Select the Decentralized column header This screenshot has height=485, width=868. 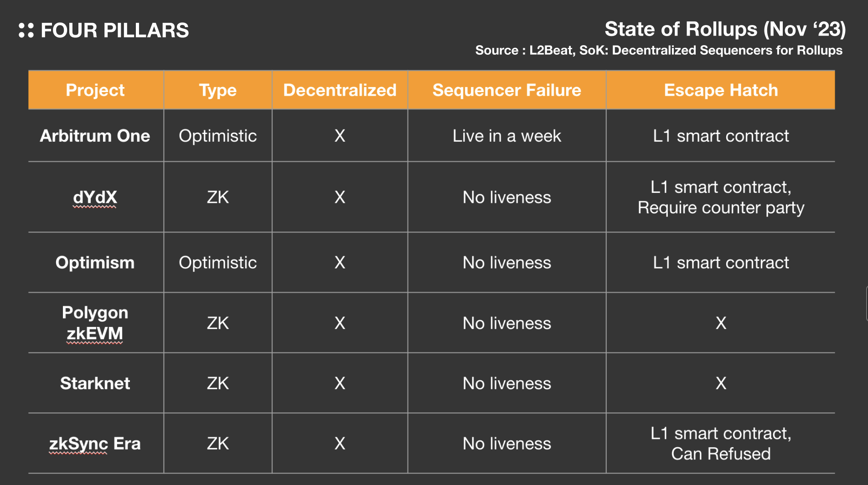pos(340,90)
